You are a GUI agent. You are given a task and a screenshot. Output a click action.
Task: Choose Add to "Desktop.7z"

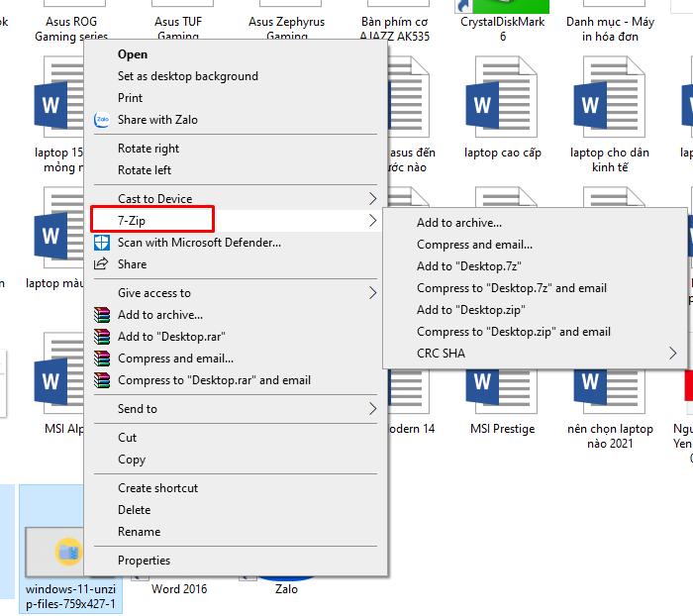click(x=535, y=266)
